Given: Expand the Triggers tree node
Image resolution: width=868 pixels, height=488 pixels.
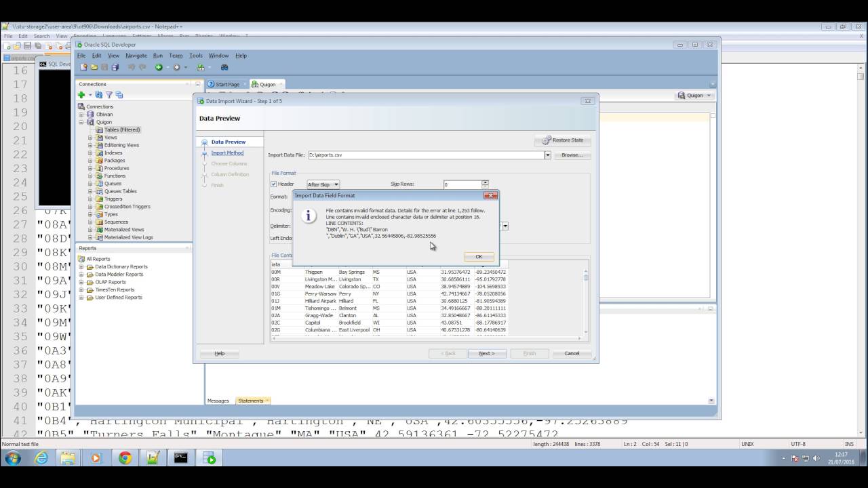Looking at the screenshot, I should pyautogui.click(x=90, y=199).
